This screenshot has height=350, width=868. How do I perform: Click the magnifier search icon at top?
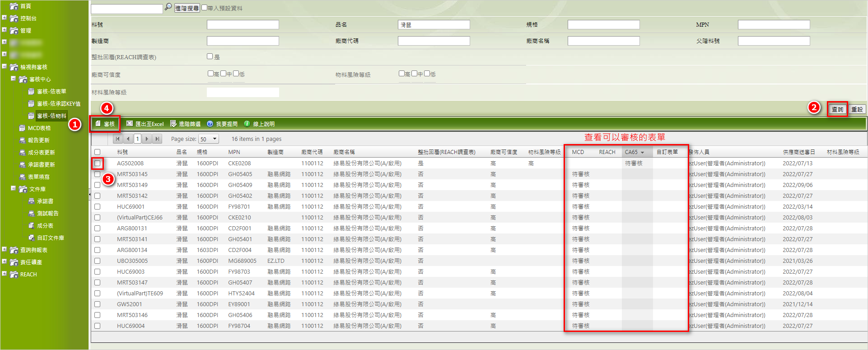[168, 7]
